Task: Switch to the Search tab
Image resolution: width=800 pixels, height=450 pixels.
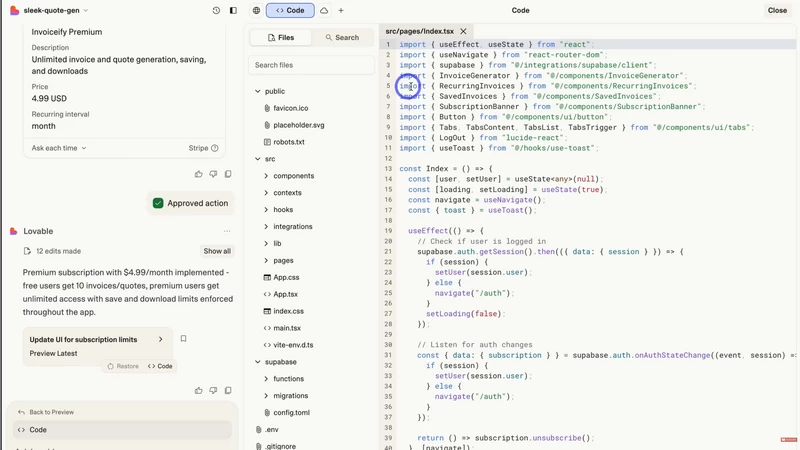Action: click(342, 37)
